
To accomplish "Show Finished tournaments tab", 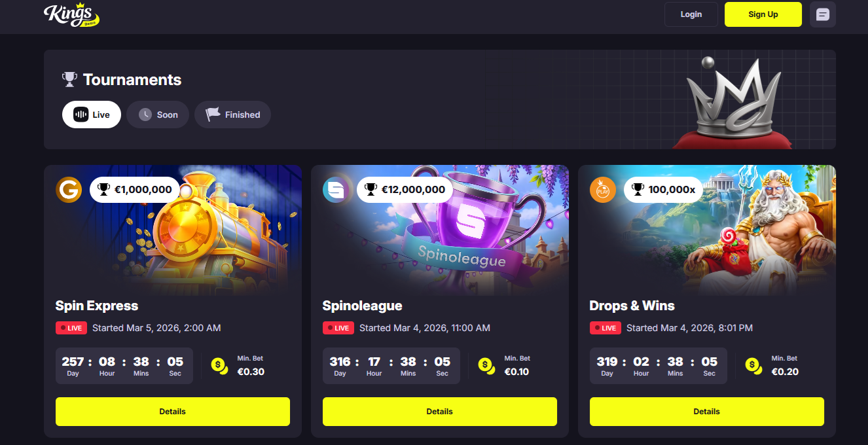I will (x=232, y=115).
